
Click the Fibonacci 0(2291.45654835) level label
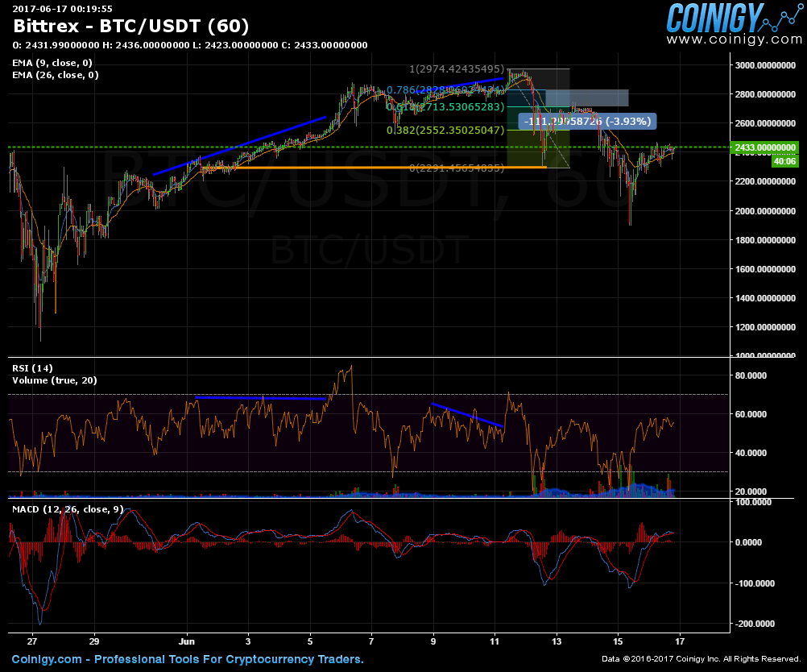point(457,168)
